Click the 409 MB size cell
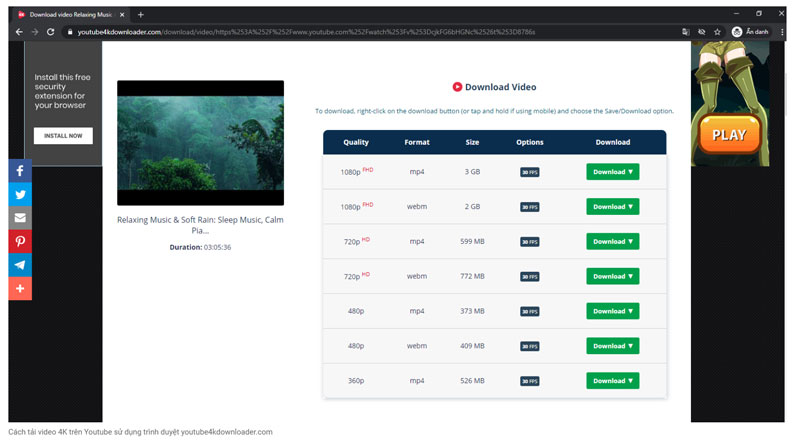The width and height of the screenshot is (800, 447). [x=472, y=346]
